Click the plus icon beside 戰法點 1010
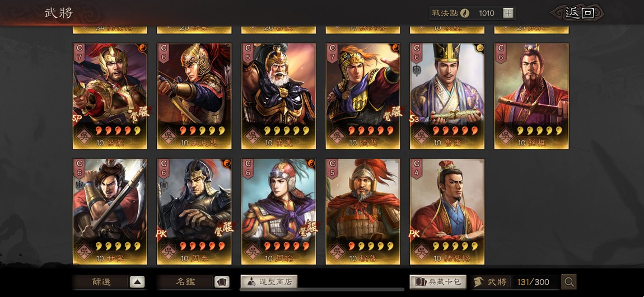Viewport: 644px width, 297px height. 508,13
